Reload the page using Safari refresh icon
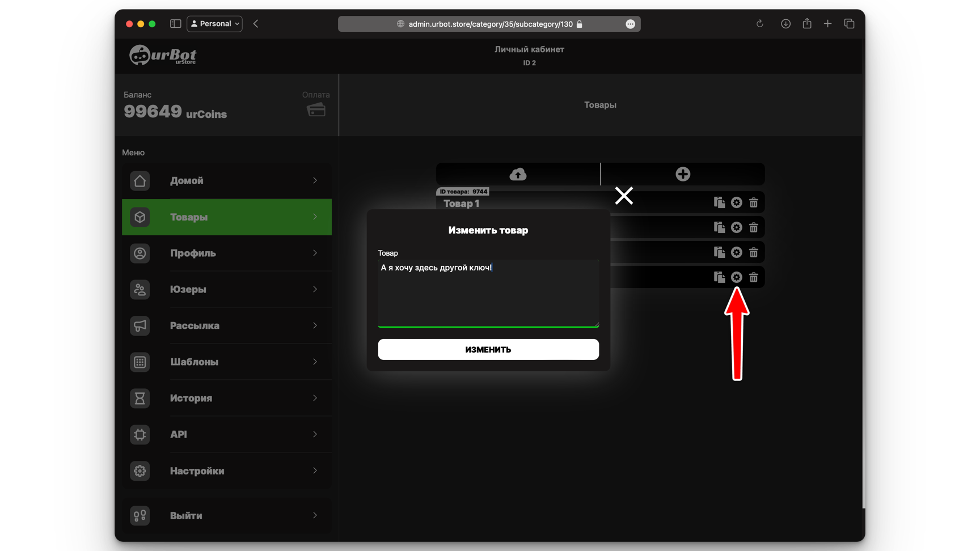Screen dimensions: 980x551 (759, 24)
